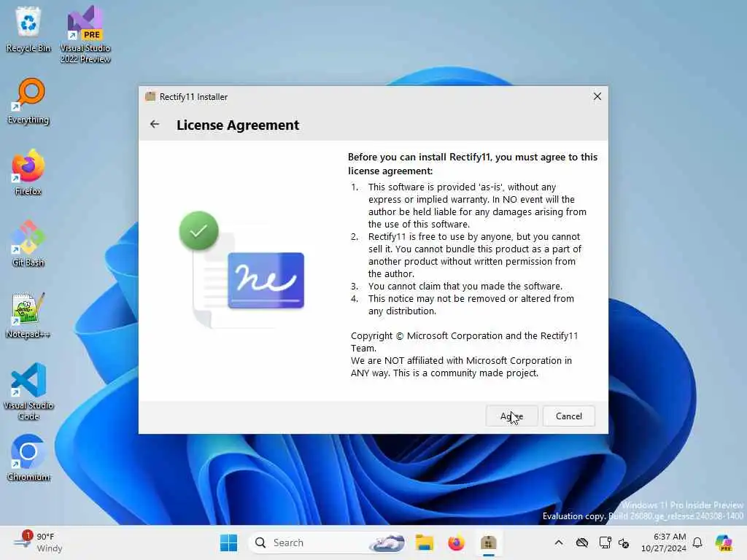Image resolution: width=747 pixels, height=560 pixels.
Task: Select the Git Bash desktop shortcut
Action: point(28,244)
